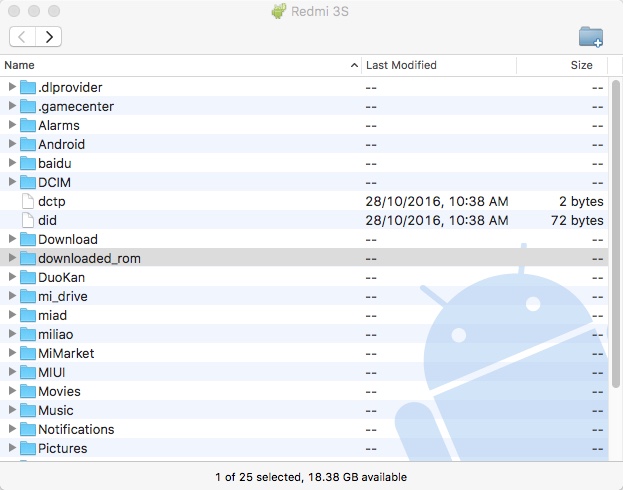Go forward with the right arrow
623x490 pixels.
coord(48,37)
